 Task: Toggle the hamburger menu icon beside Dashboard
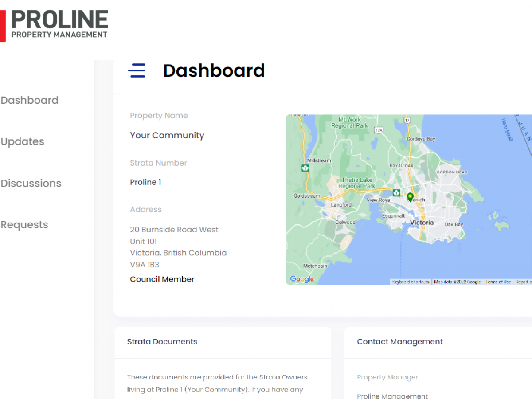(137, 71)
